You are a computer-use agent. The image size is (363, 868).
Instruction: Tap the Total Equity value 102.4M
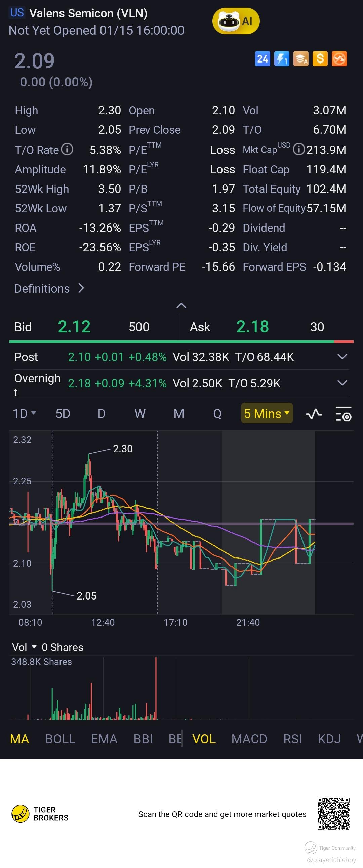point(326,189)
